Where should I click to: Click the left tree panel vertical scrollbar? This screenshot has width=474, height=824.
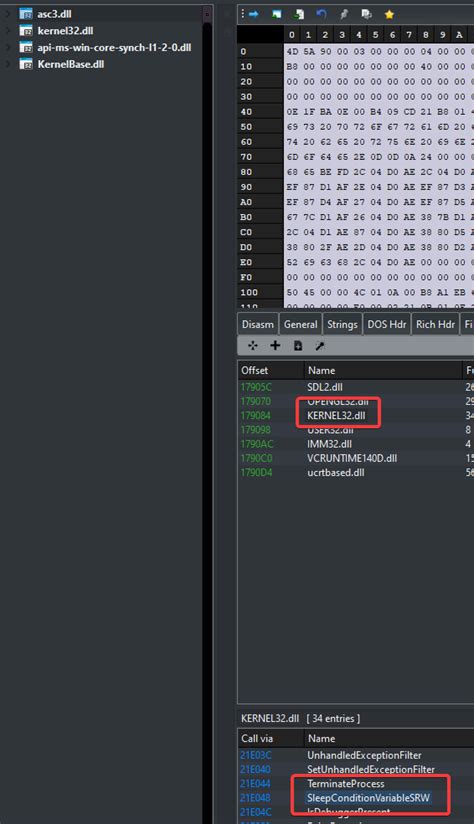pyautogui.click(x=208, y=410)
